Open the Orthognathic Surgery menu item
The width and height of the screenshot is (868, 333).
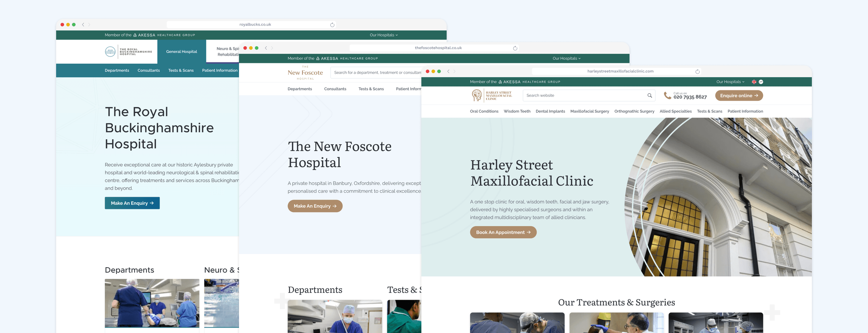pyautogui.click(x=634, y=111)
